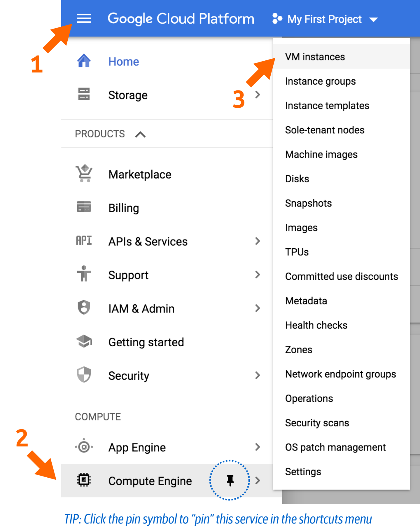Open APIs & Services label

148,242
